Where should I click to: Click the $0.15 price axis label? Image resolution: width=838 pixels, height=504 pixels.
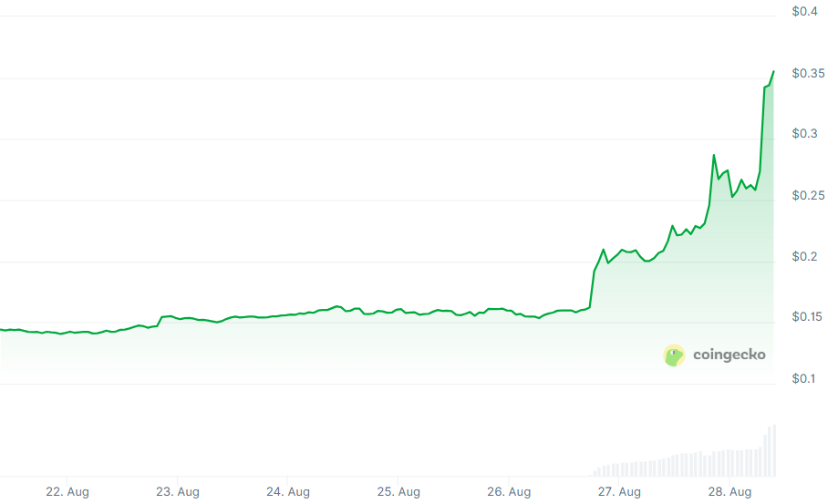click(x=808, y=317)
